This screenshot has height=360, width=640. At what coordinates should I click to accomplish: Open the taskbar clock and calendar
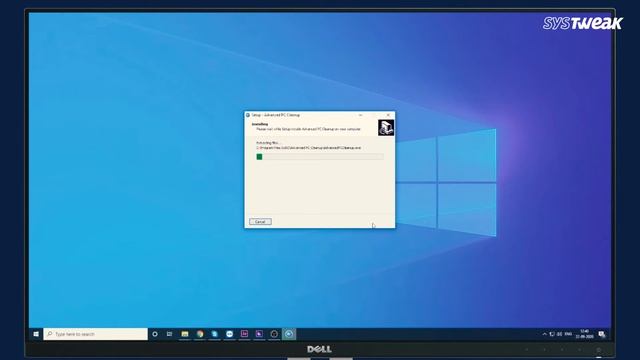[x=584, y=334]
